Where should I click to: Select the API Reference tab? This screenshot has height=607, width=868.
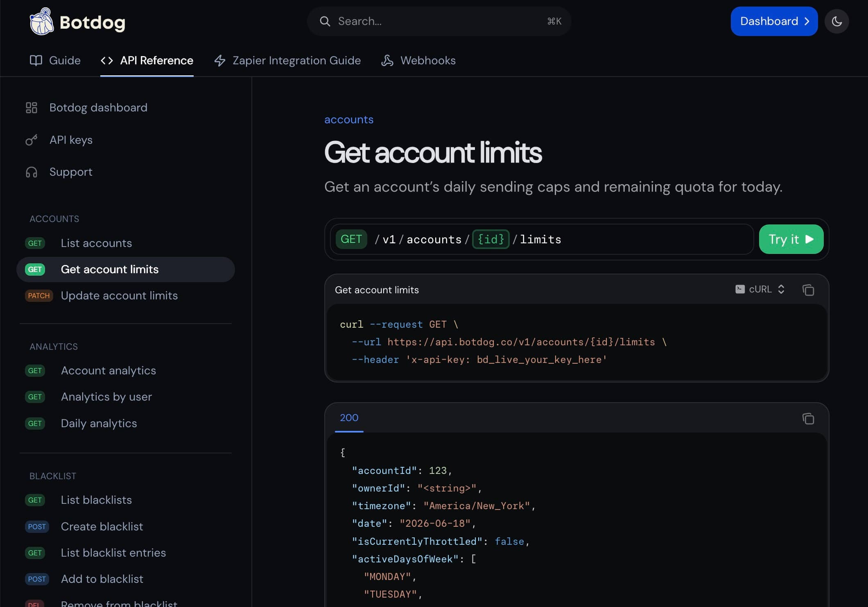(x=147, y=61)
